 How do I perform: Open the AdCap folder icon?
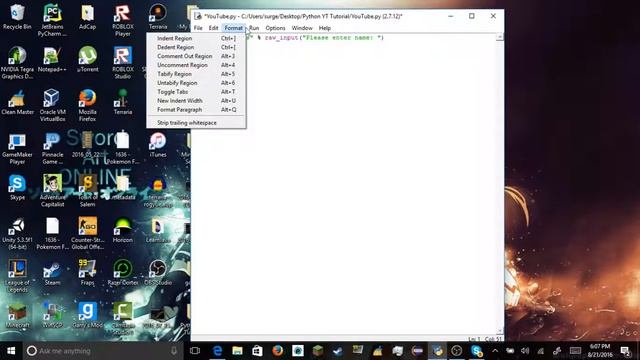coord(87,17)
